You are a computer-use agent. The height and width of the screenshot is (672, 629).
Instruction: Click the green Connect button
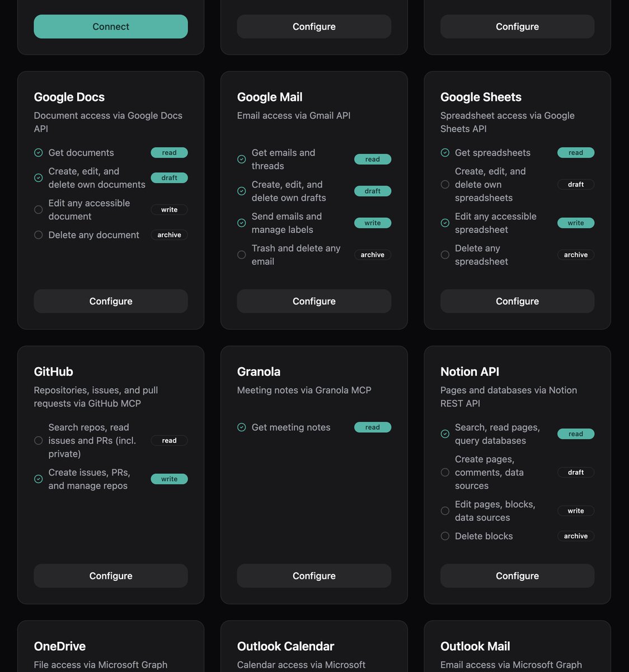(x=111, y=26)
